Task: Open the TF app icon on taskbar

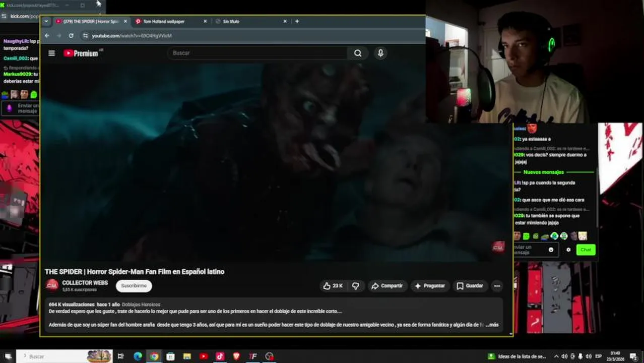Action: [253, 356]
